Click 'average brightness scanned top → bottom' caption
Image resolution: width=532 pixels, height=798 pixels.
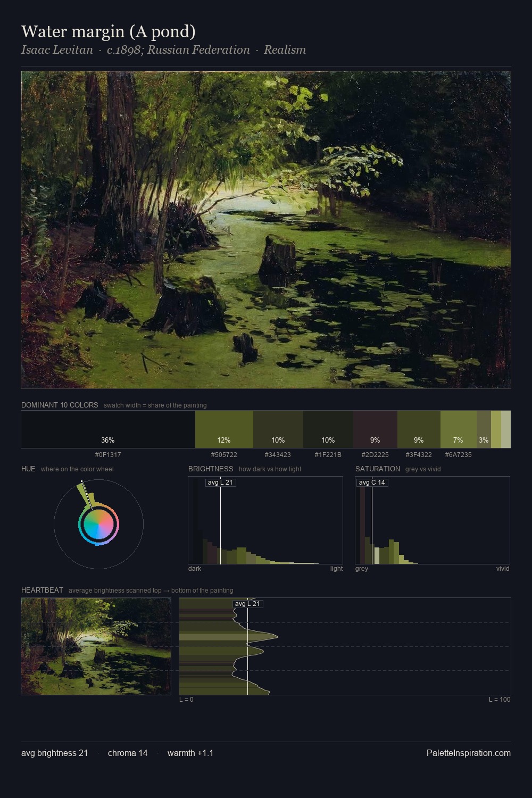click(151, 591)
